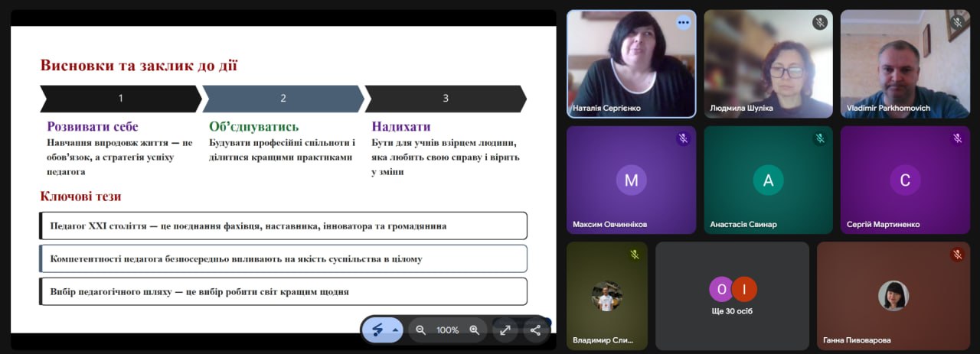Screen dimensions: 980x354
Task: Click the mic icon on Владимир tile
Action: (635, 255)
